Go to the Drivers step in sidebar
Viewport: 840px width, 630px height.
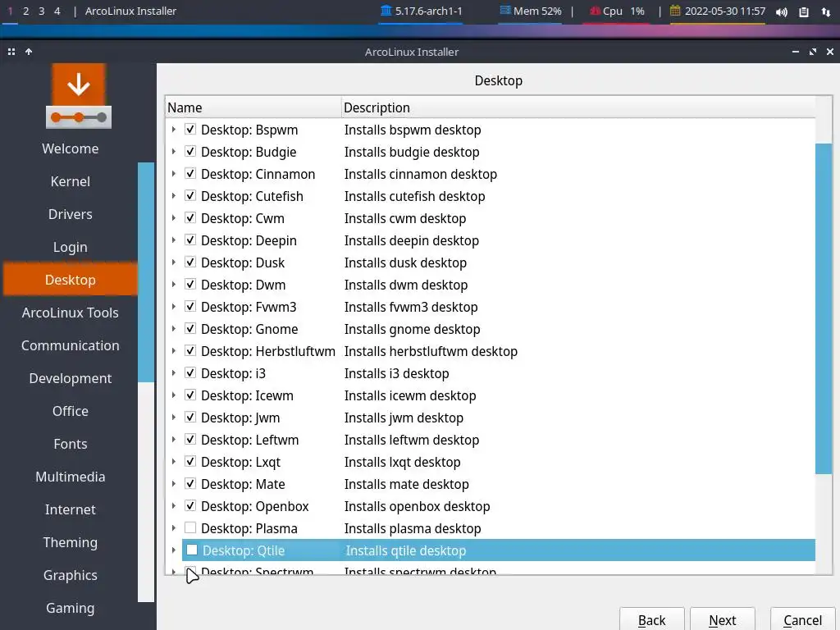coord(71,214)
